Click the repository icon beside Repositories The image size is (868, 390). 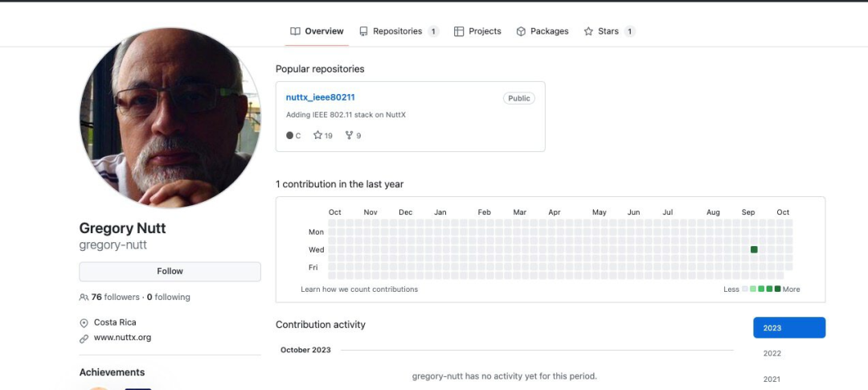point(363,31)
